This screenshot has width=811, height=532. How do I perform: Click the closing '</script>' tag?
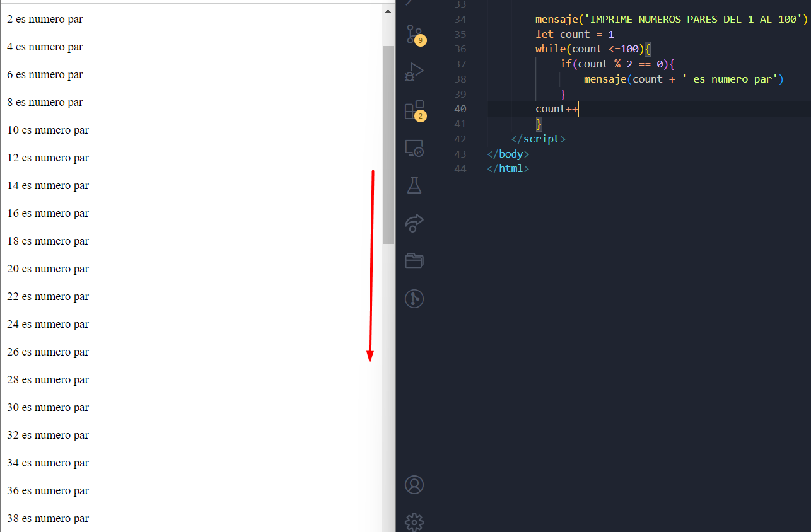(539, 139)
